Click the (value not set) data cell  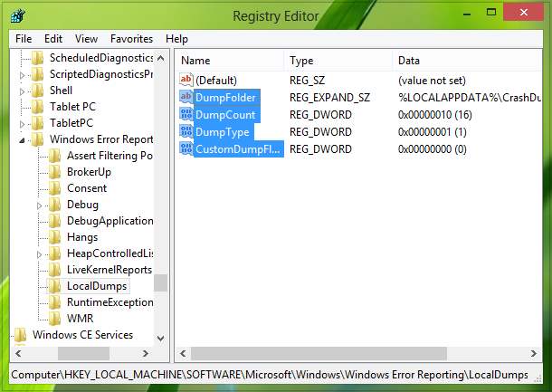pos(432,81)
